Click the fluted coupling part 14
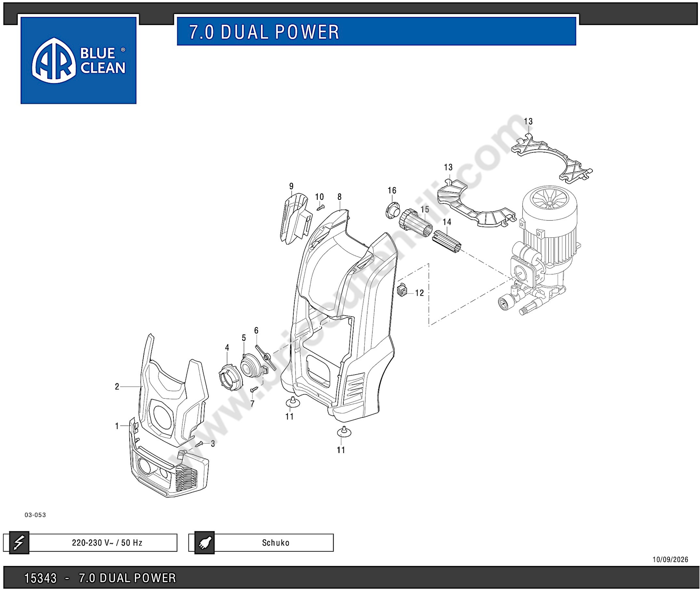The height and width of the screenshot is (590, 700). pyautogui.click(x=447, y=242)
